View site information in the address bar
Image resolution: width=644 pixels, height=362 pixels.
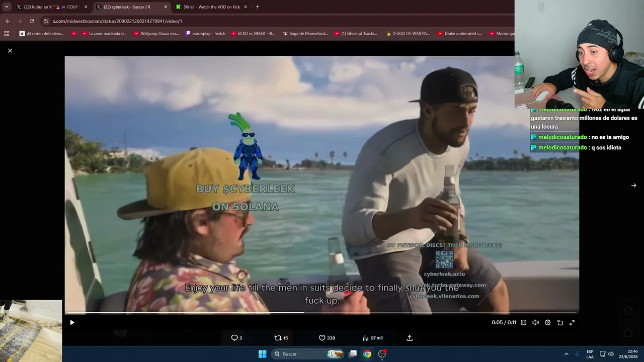click(46, 21)
